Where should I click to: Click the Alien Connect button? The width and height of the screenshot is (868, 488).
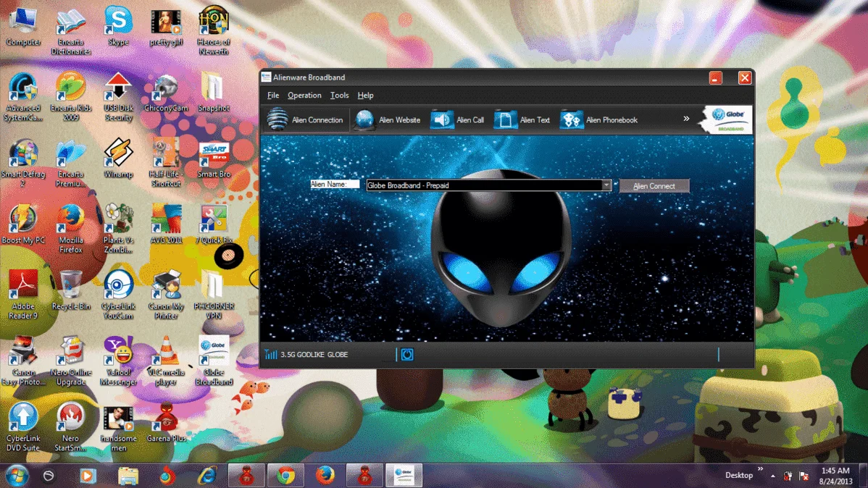(654, 186)
